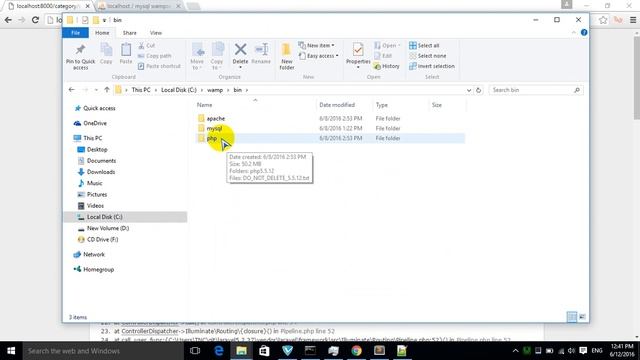Select the Home ribbon tab

point(102,33)
